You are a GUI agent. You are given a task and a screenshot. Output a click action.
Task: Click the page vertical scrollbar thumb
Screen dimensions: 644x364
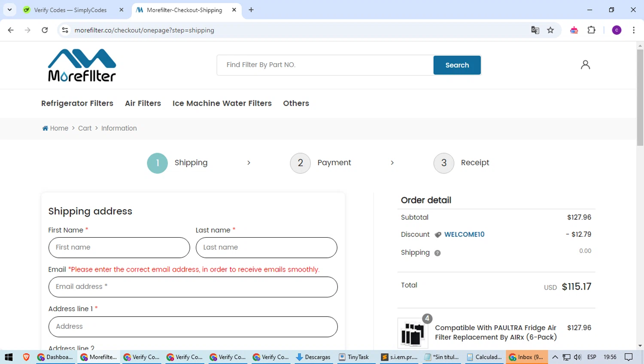[640, 97]
